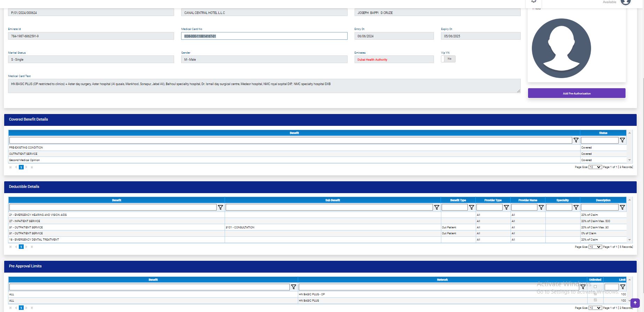Click filter icon for Pre Approval Limit column
644x312 pixels.
(623, 287)
